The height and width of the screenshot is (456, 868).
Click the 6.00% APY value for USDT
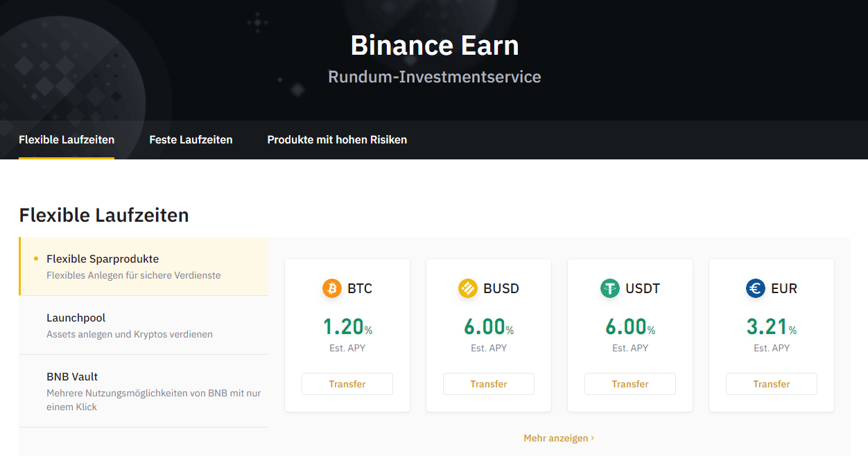click(630, 326)
